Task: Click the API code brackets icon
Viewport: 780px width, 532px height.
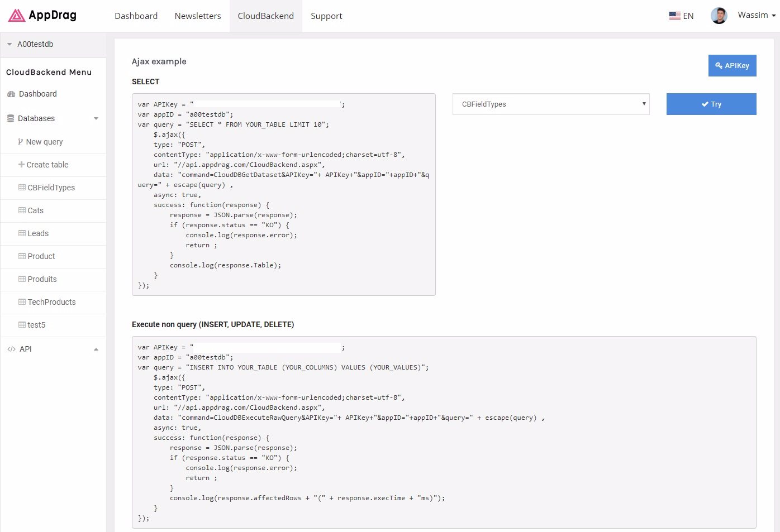Action: (x=11, y=349)
